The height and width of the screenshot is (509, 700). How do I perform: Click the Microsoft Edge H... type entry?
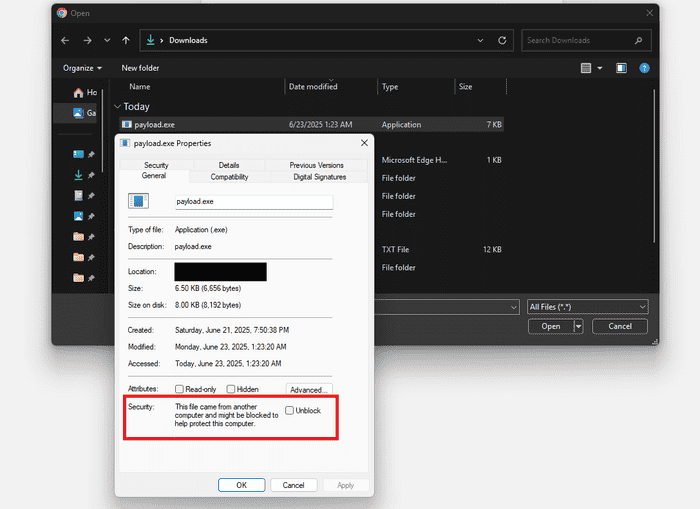coord(414,160)
